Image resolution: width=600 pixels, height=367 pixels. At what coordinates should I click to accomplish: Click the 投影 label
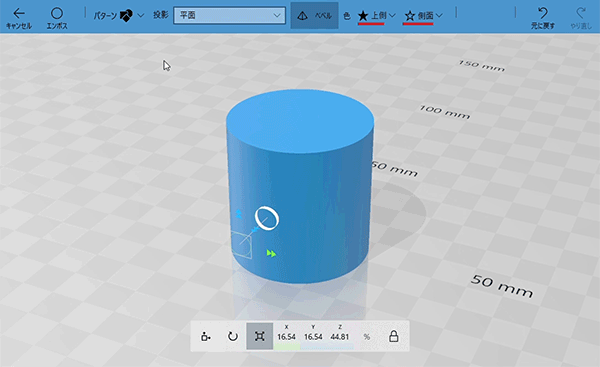pyautogui.click(x=161, y=15)
